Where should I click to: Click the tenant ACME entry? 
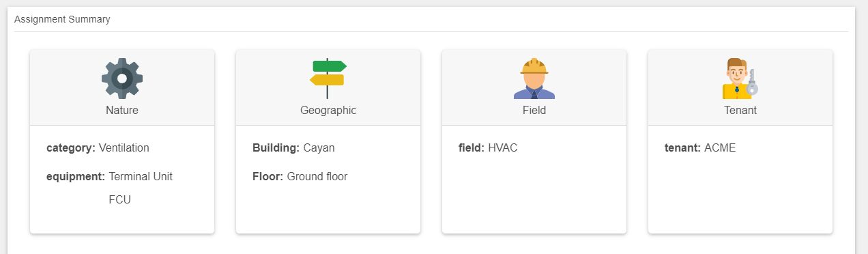pos(700,147)
